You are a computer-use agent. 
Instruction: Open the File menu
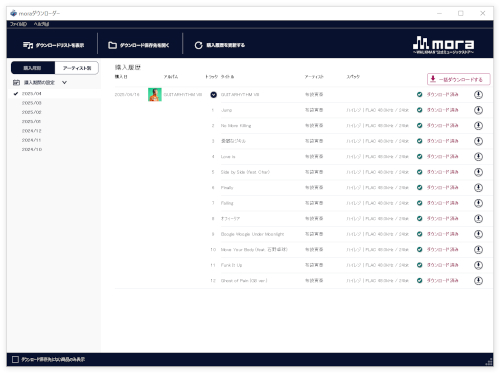click(18, 24)
